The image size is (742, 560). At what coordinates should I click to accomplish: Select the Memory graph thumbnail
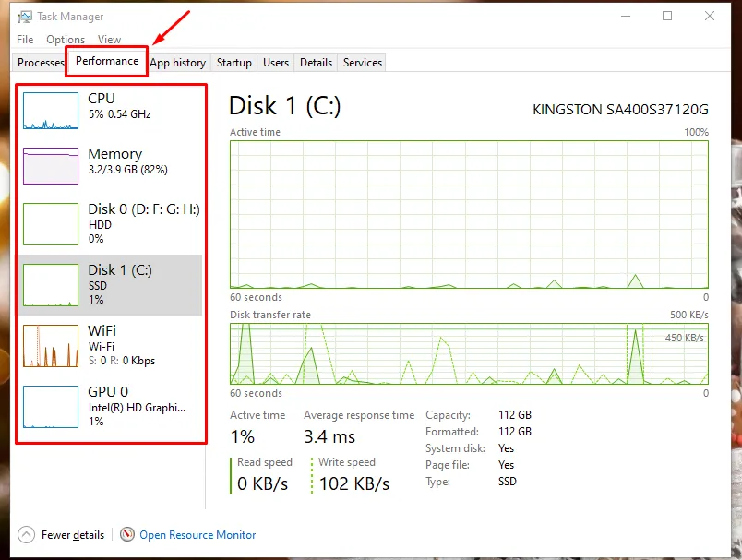pos(50,164)
